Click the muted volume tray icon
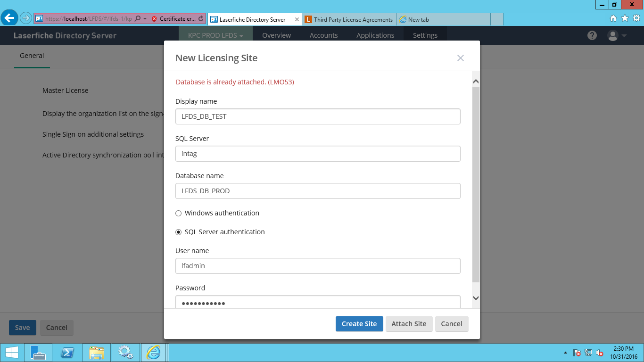 [600, 353]
